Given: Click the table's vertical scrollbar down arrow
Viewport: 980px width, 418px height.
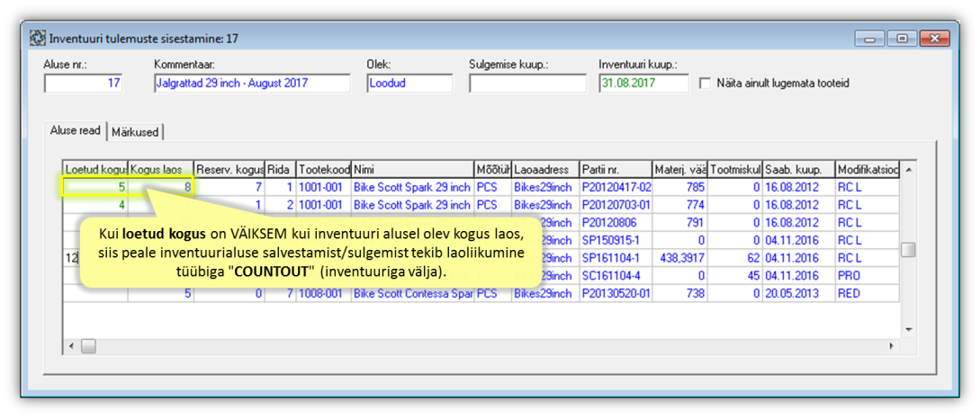Looking at the screenshot, I should [908, 329].
